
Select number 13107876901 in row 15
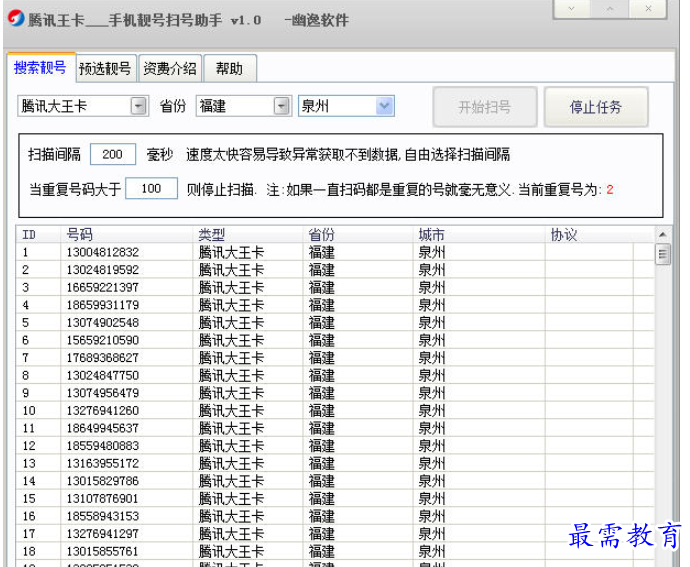pyautogui.click(x=103, y=499)
